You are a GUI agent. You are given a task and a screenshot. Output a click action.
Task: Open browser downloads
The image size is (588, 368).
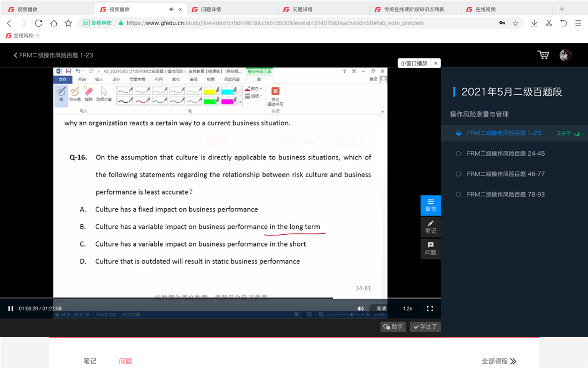534,23
